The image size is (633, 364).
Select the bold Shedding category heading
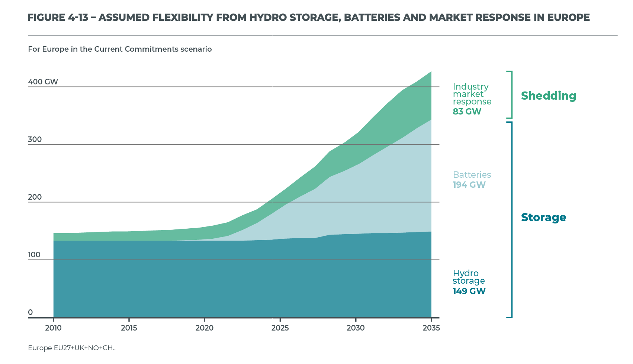(x=548, y=96)
